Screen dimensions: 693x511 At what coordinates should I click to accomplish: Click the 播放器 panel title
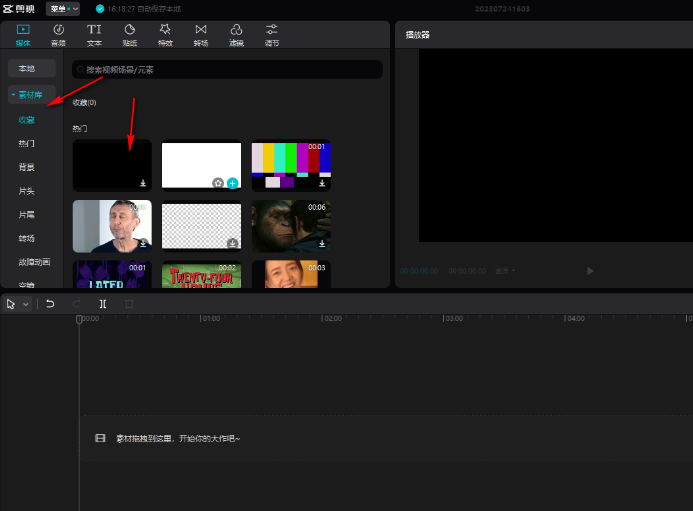pos(418,35)
